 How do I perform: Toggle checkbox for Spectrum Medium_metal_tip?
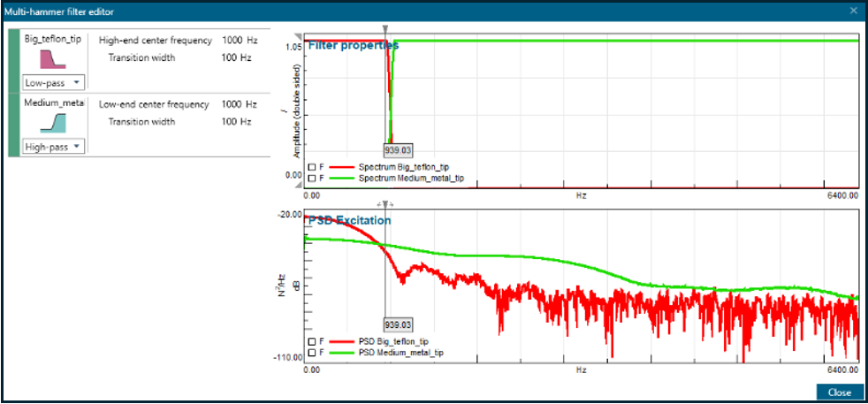coord(311,178)
